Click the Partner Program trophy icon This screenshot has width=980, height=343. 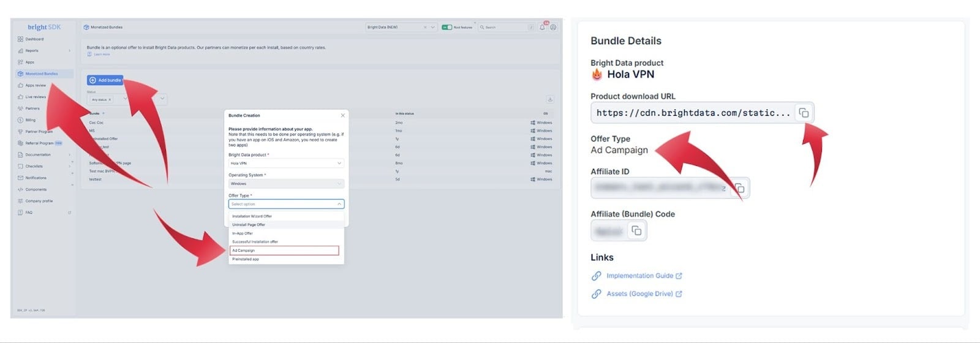point(20,132)
